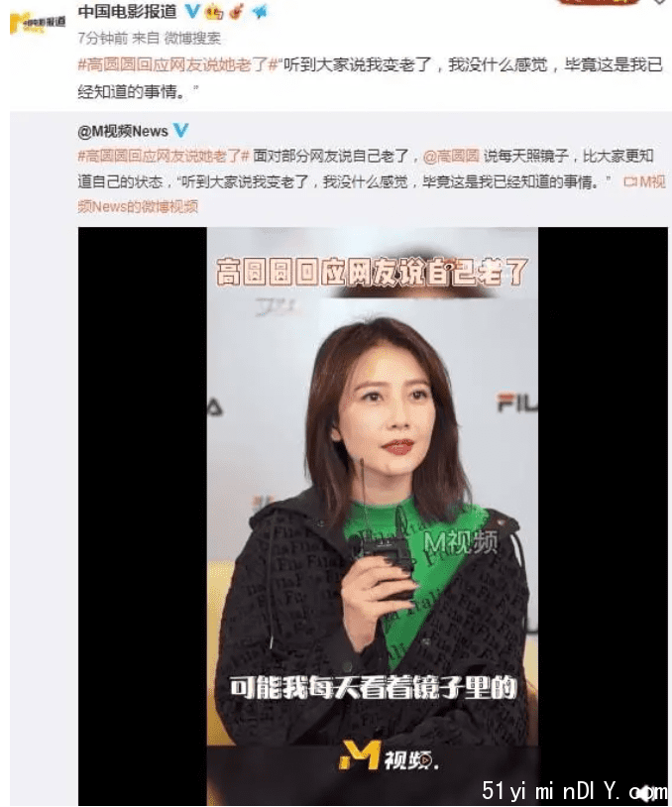Click the 7分钟前 timestamp
672x807 pixels.
(102, 38)
